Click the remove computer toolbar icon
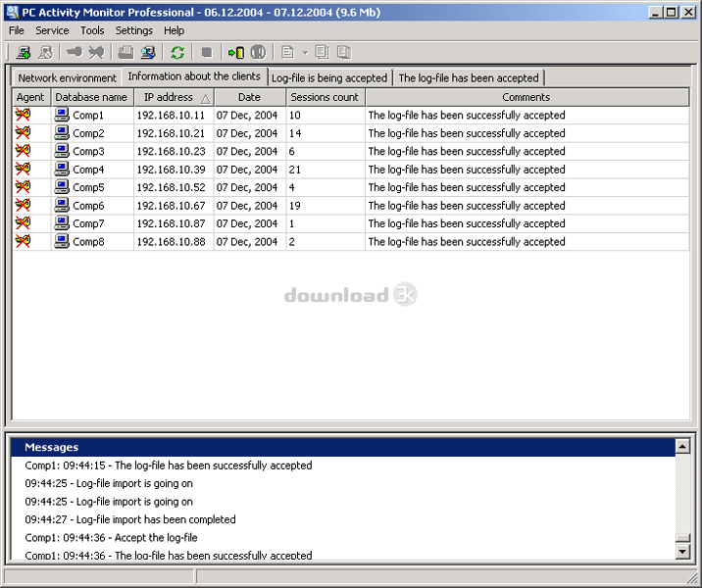Image resolution: width=702 pixels, height=588 pixels. coord(46,53)
